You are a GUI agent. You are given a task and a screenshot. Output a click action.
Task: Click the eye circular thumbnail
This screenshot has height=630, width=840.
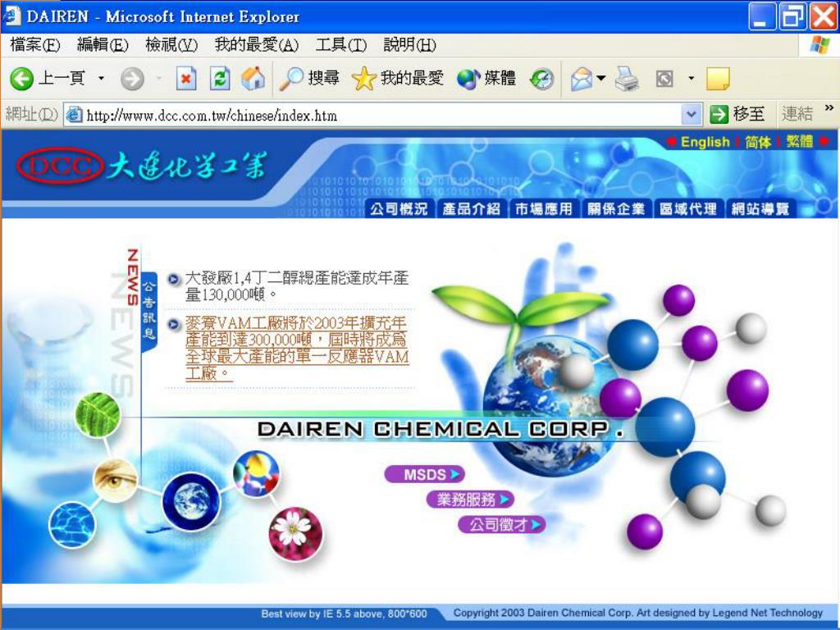(x=115, y=480)
